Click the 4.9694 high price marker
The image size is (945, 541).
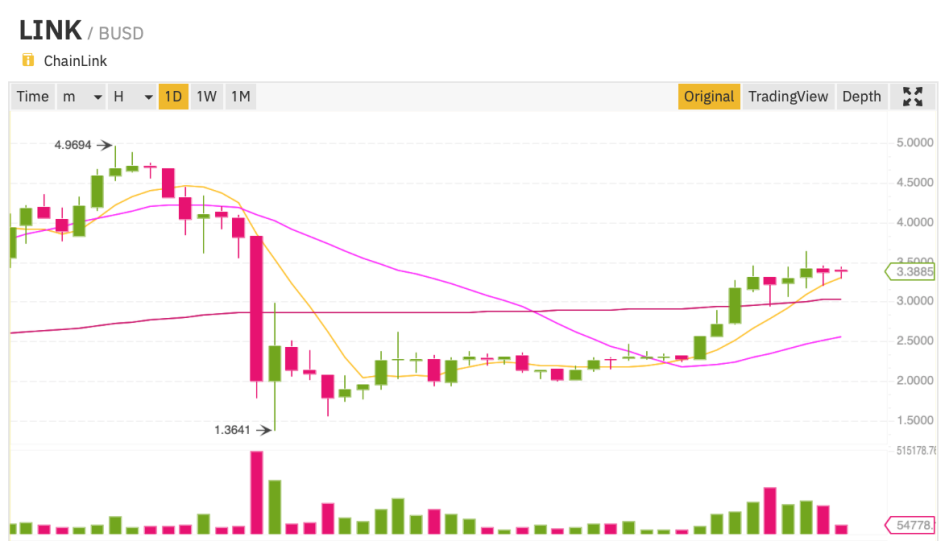[x=73, y=145]
